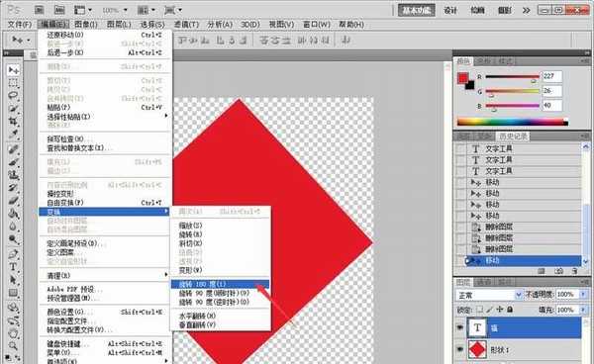
Task: Select the Horizontal Type tool (T)
Action: pos(13,267)
